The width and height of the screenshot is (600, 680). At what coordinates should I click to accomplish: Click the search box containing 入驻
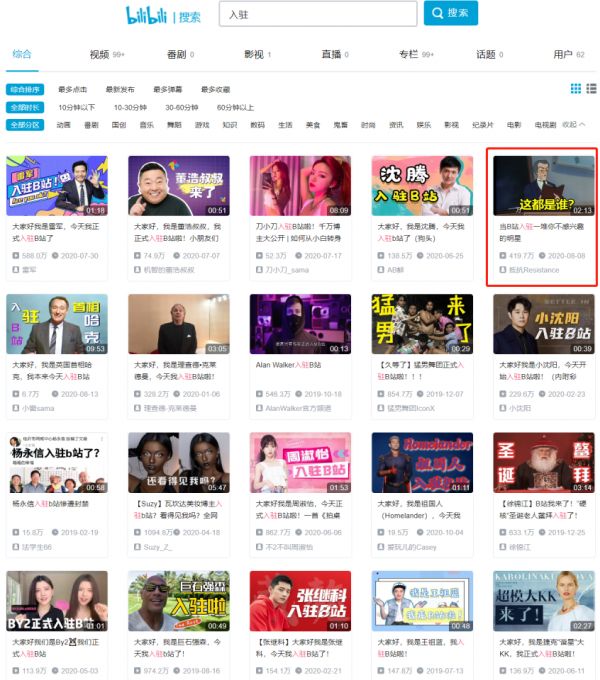point(316,14)
